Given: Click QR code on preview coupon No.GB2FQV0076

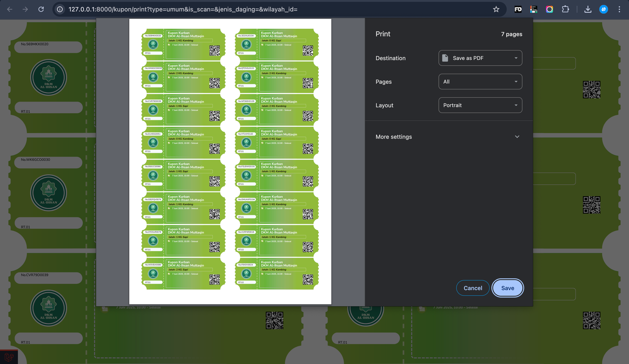Looking at the screenshot, I should [215, 214].
